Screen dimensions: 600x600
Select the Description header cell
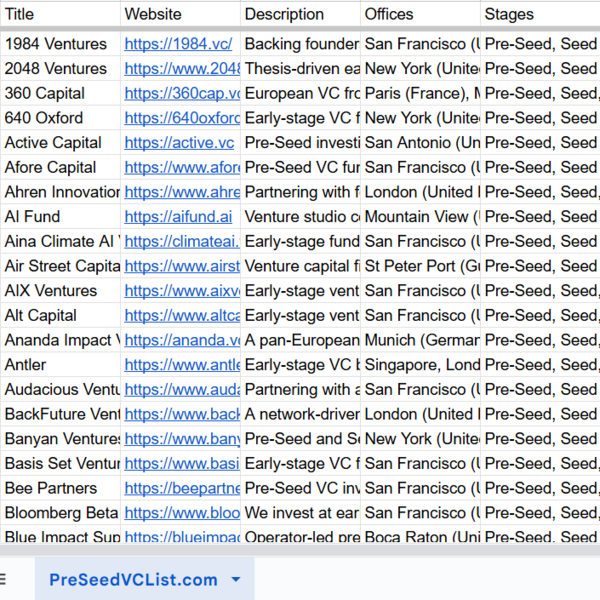pyautogui.click(x=300, y=14)
